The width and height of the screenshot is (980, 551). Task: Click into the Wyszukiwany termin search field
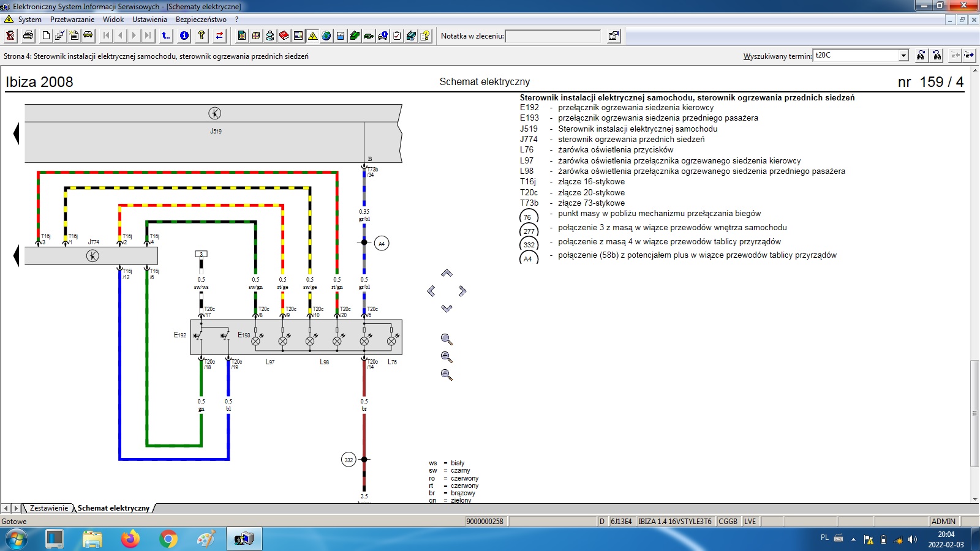856,55
